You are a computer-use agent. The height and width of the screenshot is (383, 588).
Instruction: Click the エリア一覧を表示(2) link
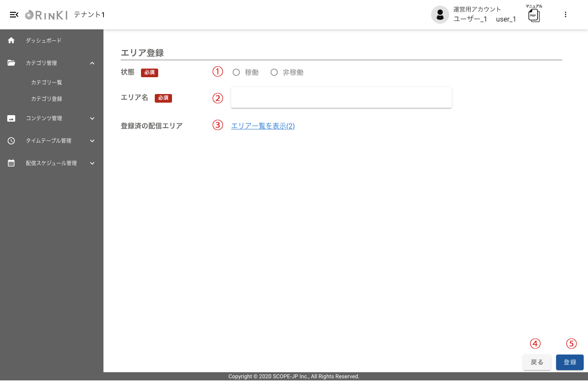coord(263,126)
